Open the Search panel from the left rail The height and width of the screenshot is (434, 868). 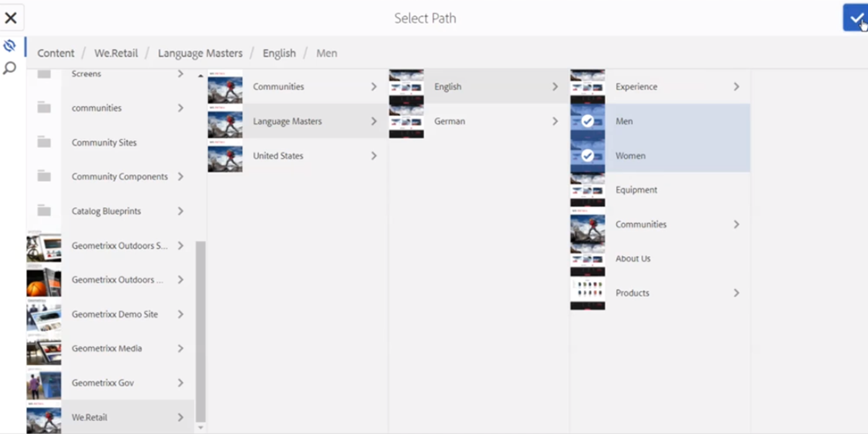[9, 68]
